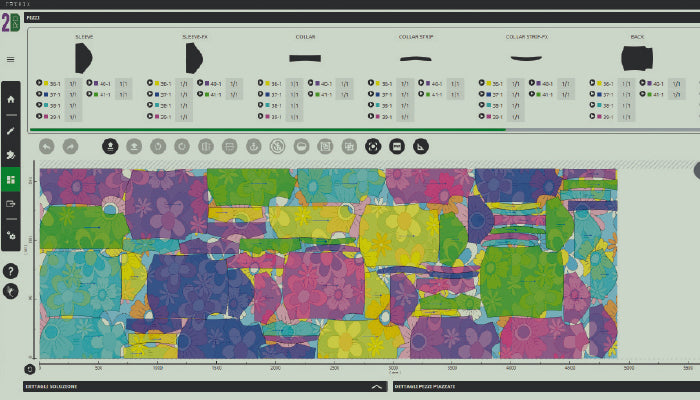Open the help question mark icon

[11, 271]
